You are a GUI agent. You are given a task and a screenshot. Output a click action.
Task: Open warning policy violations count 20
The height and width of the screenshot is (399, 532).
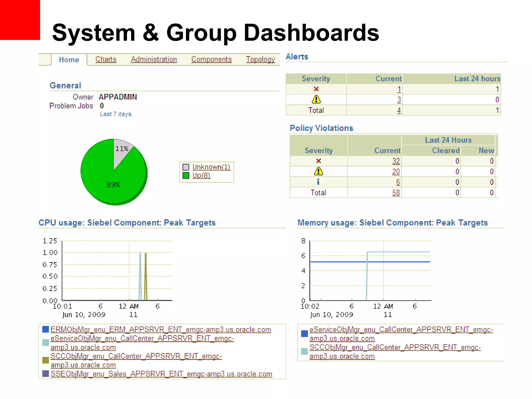(x=396, y=172)
